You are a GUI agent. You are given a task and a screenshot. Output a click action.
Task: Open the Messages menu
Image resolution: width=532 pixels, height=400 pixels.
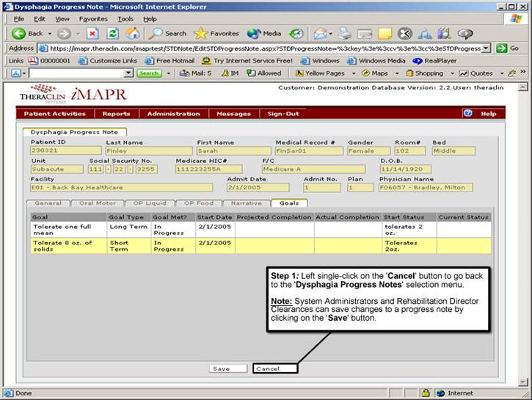pyautogui.click(x=234, y=114)
